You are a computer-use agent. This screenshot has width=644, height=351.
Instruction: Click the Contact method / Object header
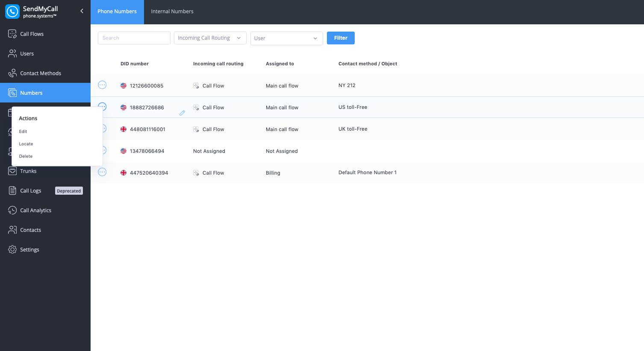click(368, 64)
